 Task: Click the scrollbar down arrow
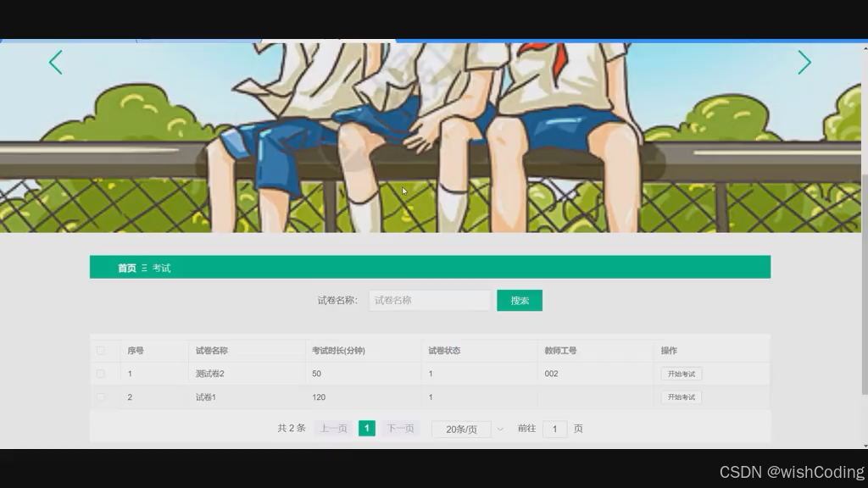click(x=865, y=446)
